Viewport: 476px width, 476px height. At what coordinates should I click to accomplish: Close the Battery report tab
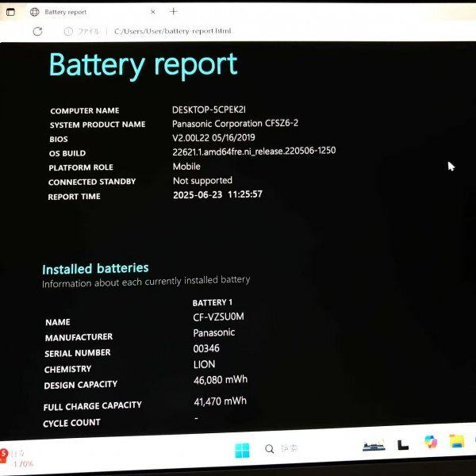click(153, 12)
